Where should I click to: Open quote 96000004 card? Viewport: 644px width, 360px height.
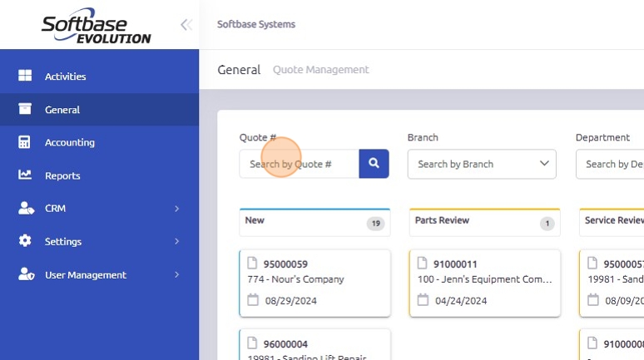pyautogui.click(x=315, y=345)
